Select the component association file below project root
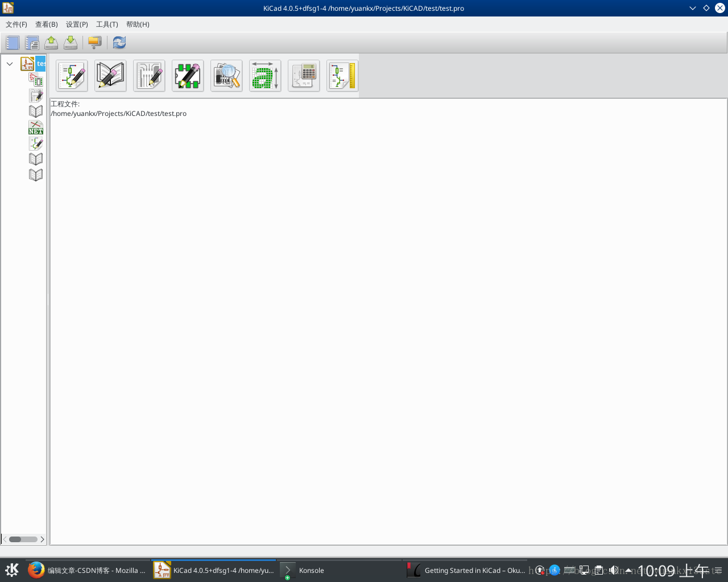Image resolution: width=728 pixels, height=582 pixels. pyautogui.click(x=36, y=80)
